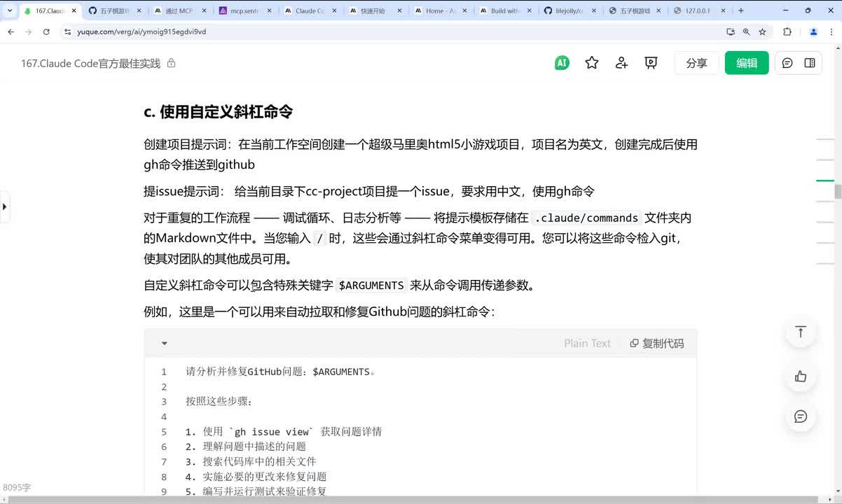
Task: Open the tab search dropdown arrow
Action: [x=9, y=10]
